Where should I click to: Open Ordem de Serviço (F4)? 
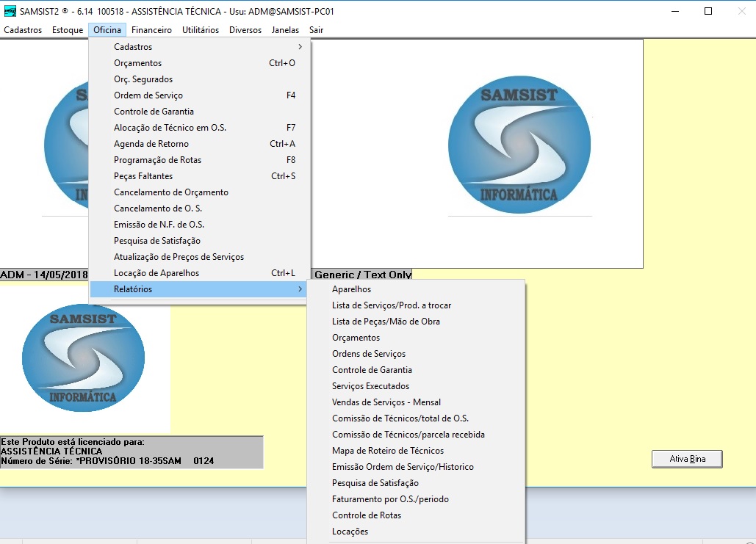[x=198, y=95]
